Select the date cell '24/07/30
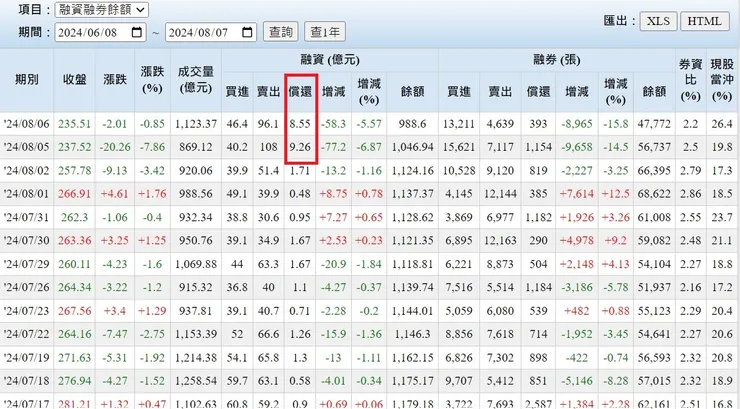 pyautogui.click(x=26, y=241)
